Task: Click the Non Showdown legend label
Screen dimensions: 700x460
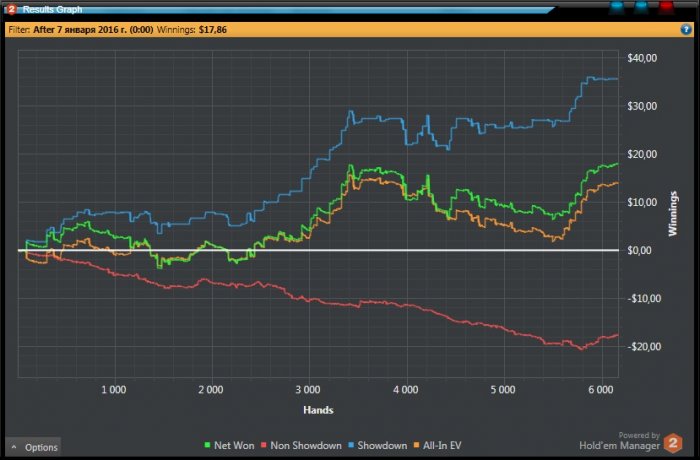Action: click(x=306, y=445)
